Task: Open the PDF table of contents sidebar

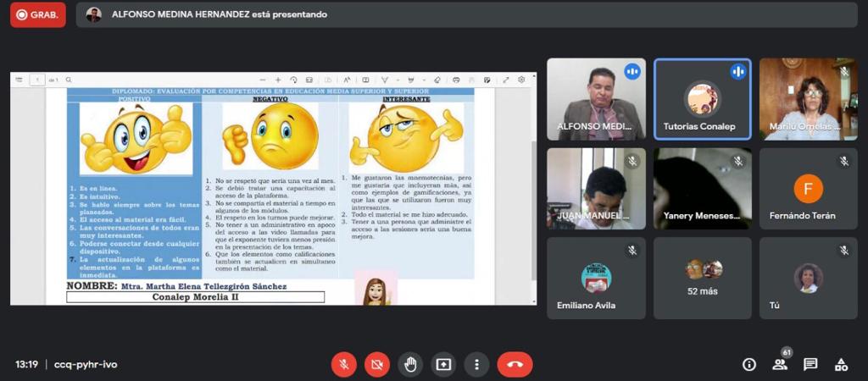Action: (x=19, y=80)
